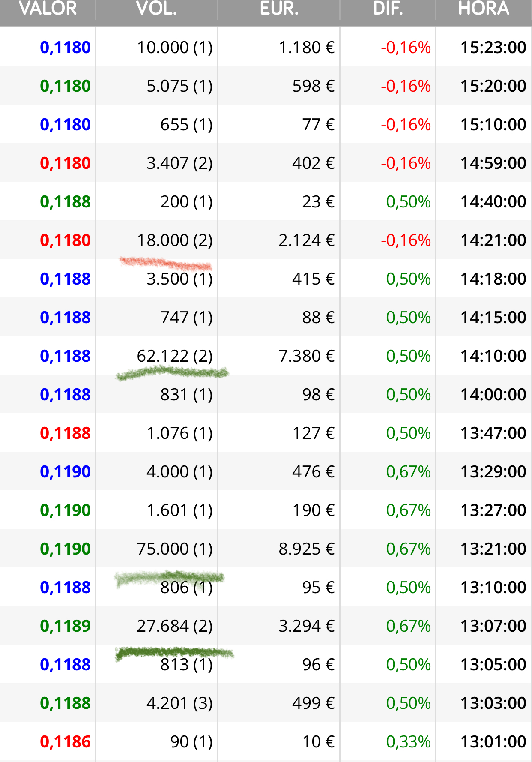Viewport: 532px width, 762px height.
Task: Select the 62.122 (2) volume cell
Action: 175,356
